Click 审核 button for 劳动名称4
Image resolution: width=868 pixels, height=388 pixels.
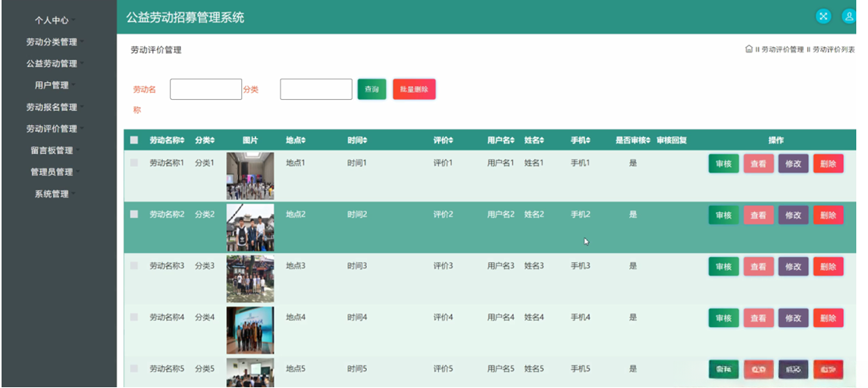[724, 319]
